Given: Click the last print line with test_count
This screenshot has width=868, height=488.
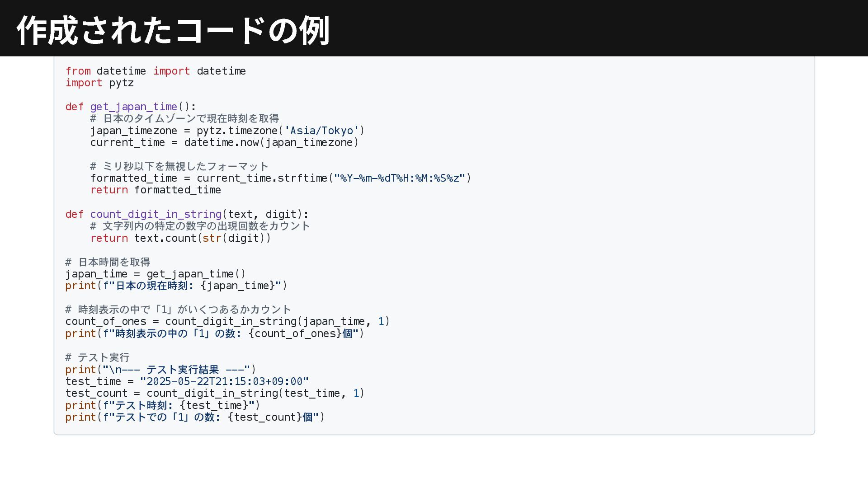Looking at the screenshot, I should point(195,417).
